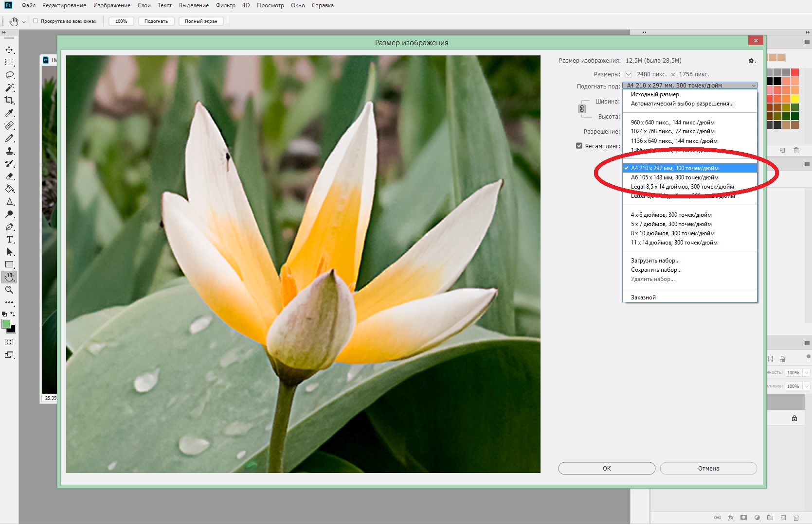The width and height of the screenshot is (812, 525).
Task: Open the gear settings menu in dialog
Action: tap(751, 61)
